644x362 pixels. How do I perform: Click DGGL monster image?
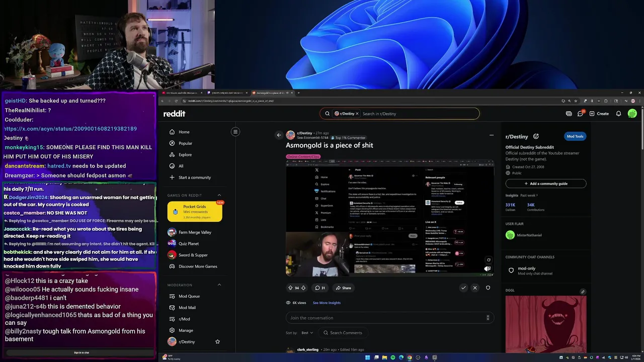click(x=546, y=324)
